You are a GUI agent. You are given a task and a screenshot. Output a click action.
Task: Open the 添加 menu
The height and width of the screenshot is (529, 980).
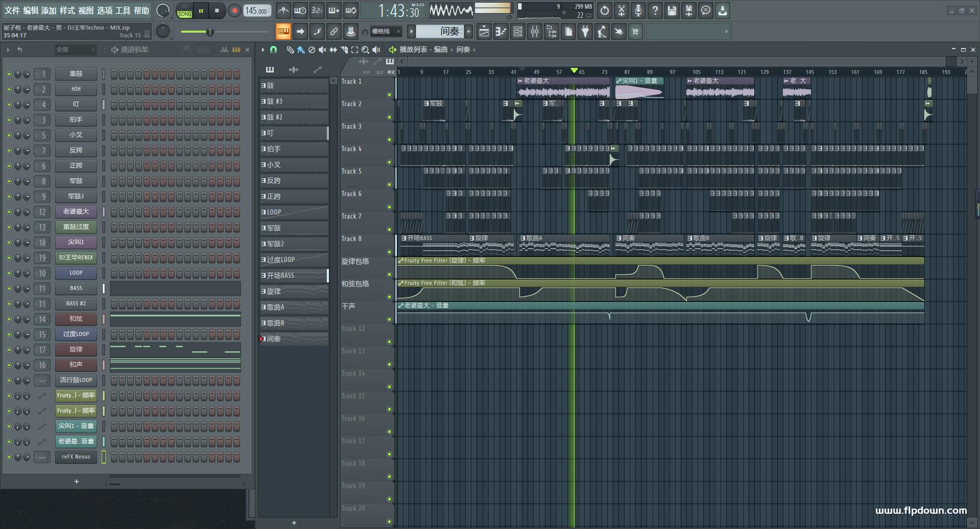point(49,10)
